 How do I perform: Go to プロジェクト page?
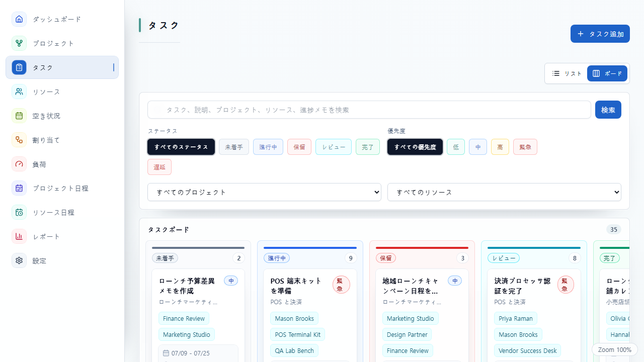(x=62, y=43)
